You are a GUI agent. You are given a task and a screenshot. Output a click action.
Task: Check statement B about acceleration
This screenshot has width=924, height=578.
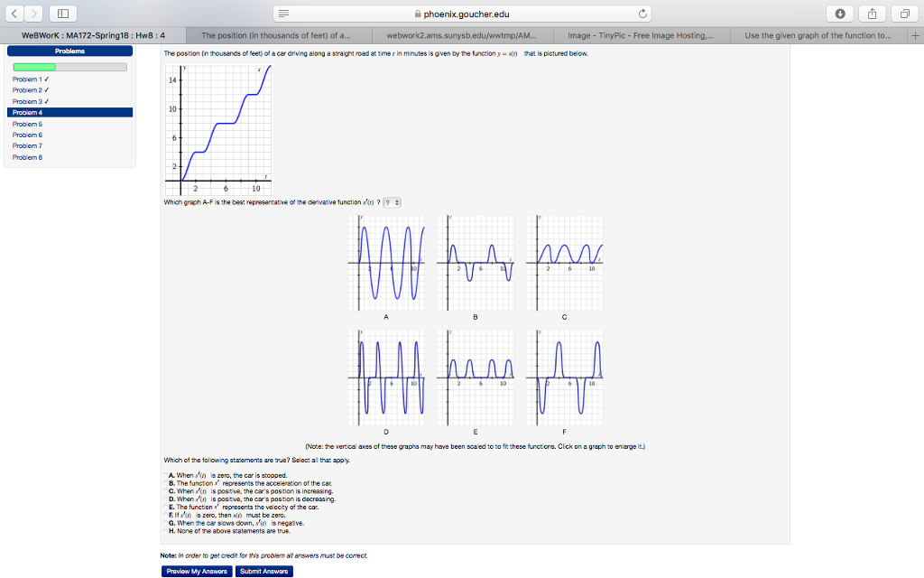point(164,483)
